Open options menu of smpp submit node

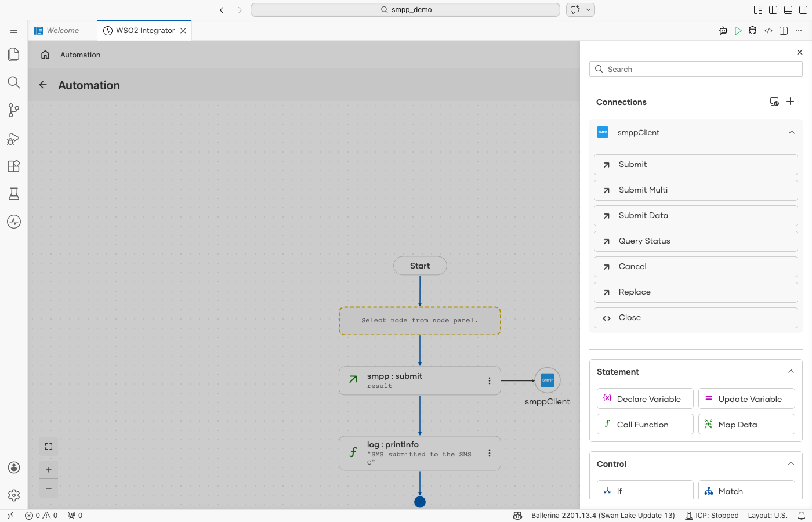tap(490, 381)
